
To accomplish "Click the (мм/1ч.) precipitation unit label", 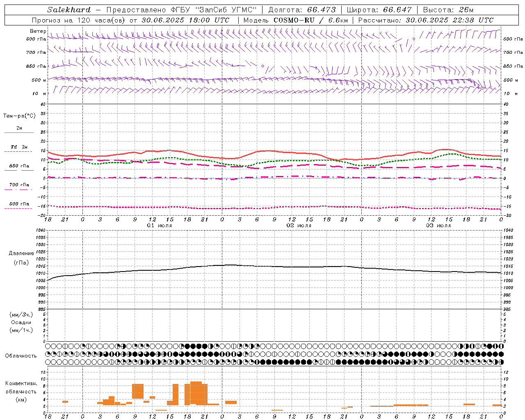I will tap(21, 330).
